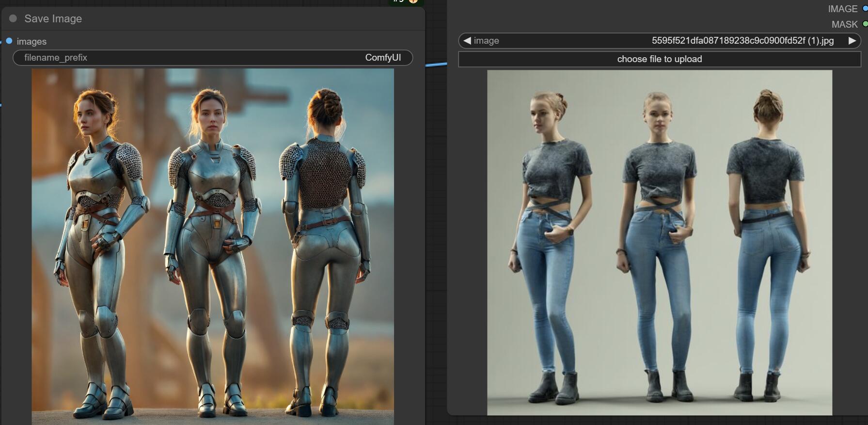Click the images input label
Viewport: 868px width, 425px height.
pos(32,42)
